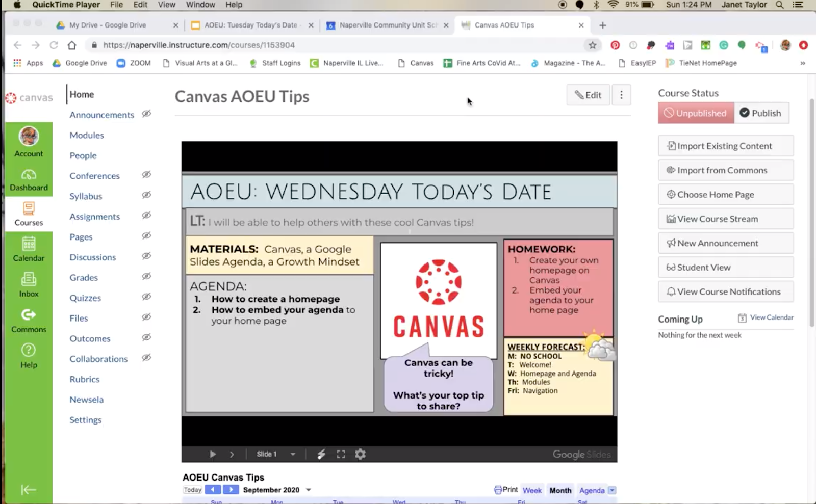Publish the course

click(761, 113)
